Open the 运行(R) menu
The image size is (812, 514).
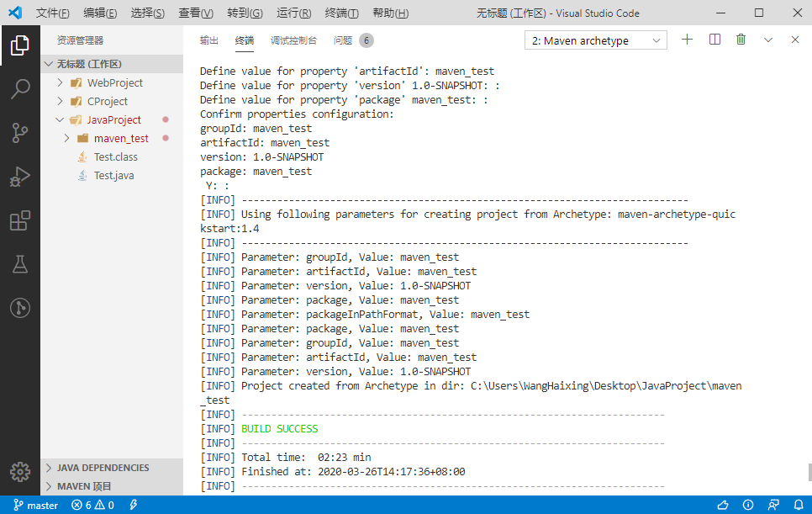[x=293, y=13]
